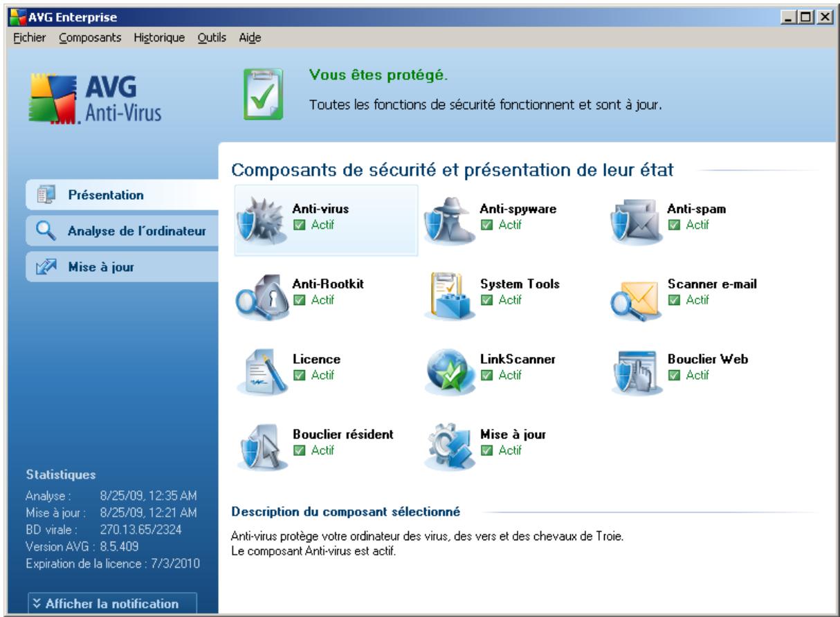Open the Licence document icon
Viewport: 840px width, 617px height.
261,374
